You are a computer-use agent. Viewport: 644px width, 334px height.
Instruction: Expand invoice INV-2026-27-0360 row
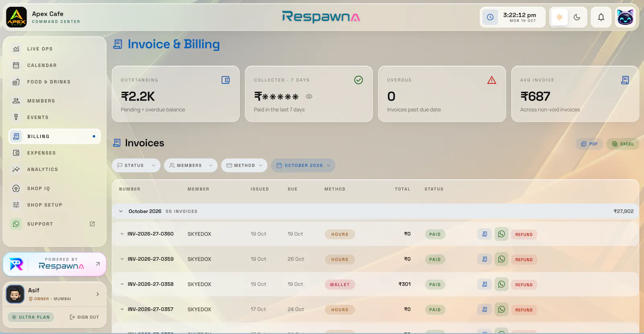pos(122,234)
